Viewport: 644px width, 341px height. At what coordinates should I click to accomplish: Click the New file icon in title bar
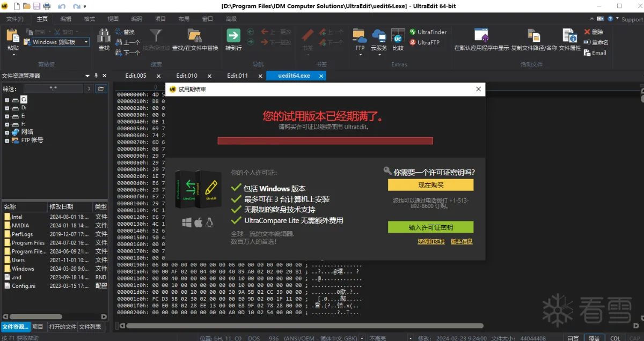coord(16,6)
